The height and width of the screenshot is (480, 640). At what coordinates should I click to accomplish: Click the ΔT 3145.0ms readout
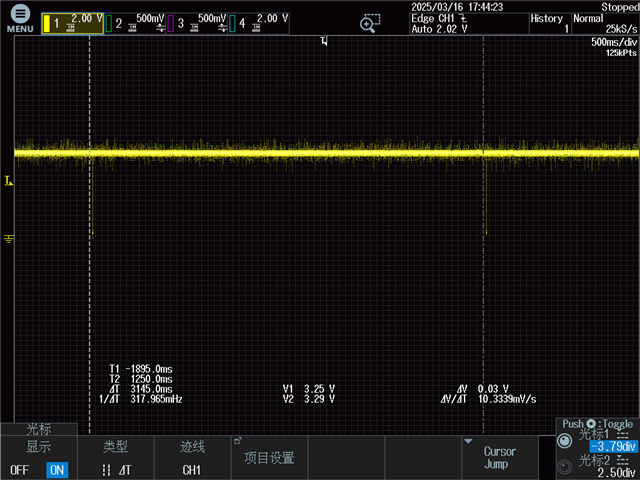point(141,389)
